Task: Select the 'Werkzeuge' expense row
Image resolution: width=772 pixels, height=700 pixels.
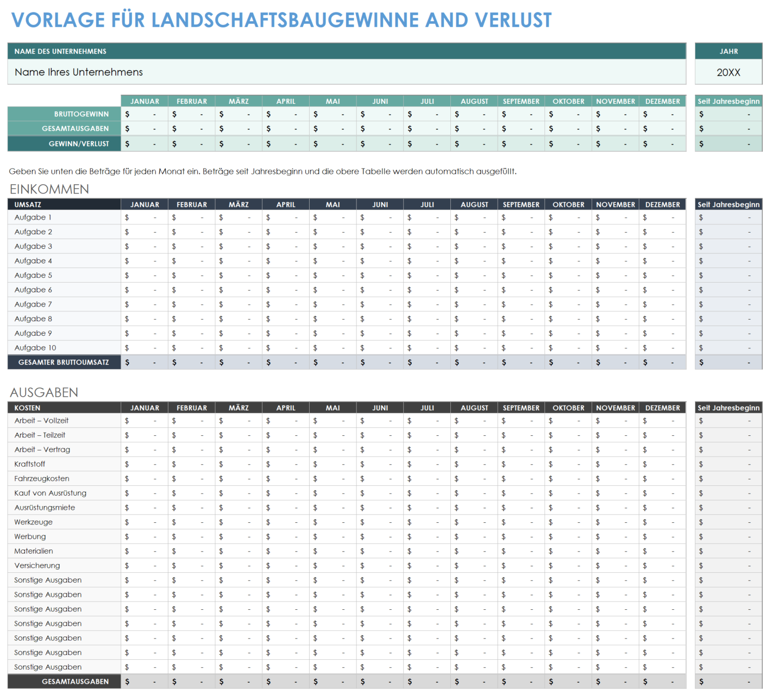Action: [64, 522]
